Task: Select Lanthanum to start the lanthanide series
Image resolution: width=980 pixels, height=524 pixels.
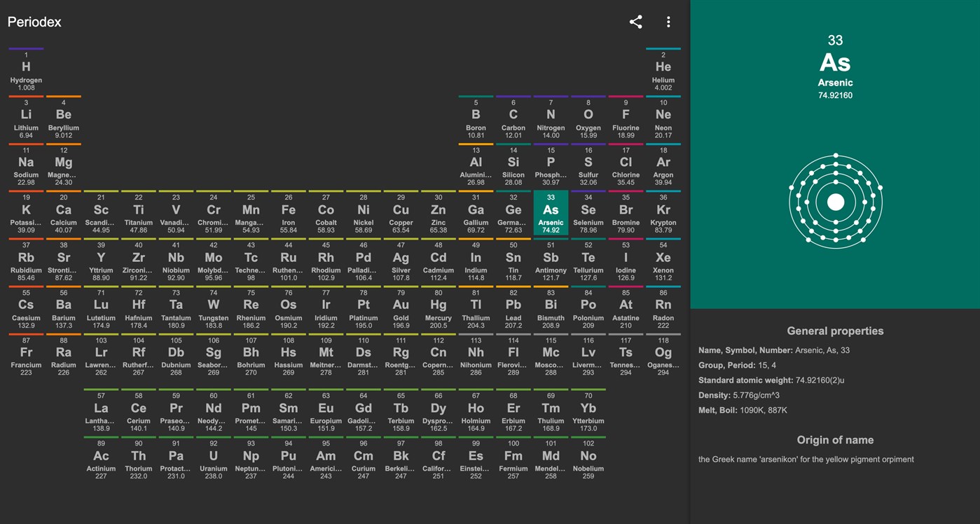Action: point(100,411)
